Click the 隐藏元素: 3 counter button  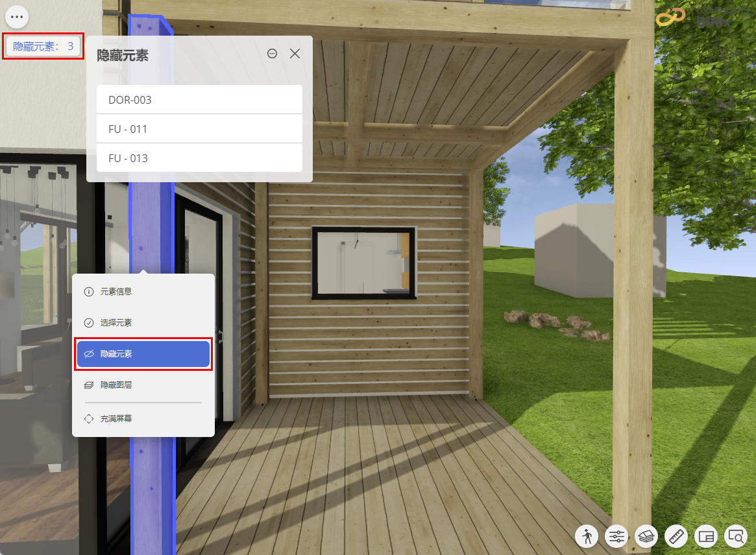coord(43,46)
